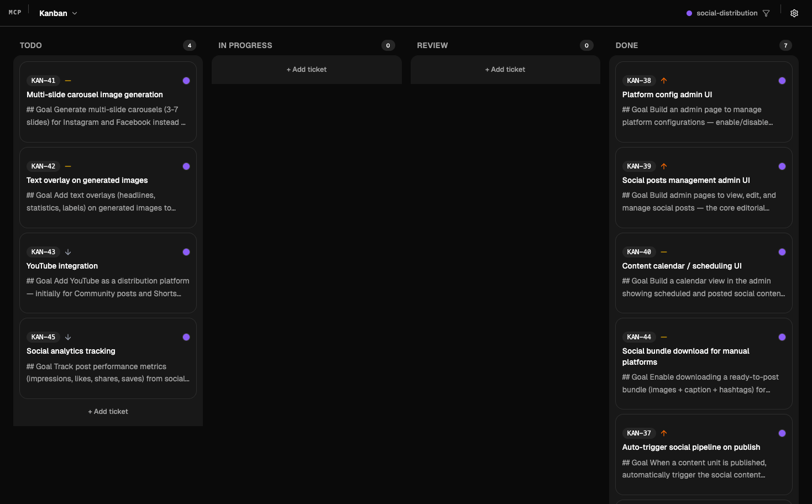812x504 pixels.
Task: Click the REVIEW column header
Action: pos(432,45)
